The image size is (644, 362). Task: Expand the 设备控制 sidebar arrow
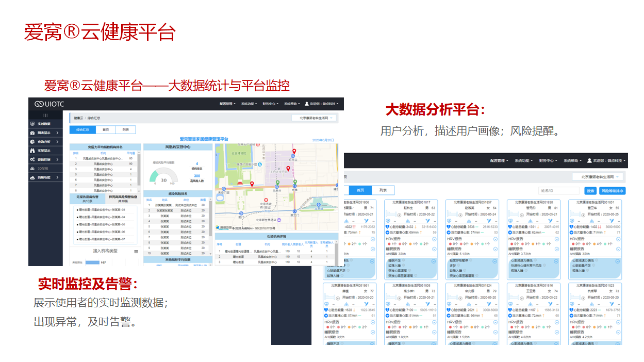point(57,160)
